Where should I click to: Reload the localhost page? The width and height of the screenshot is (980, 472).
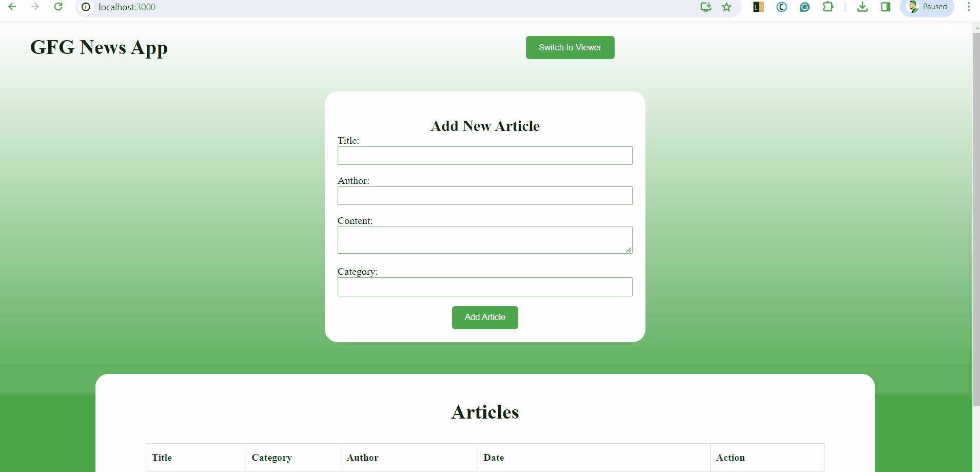tap(58, 7)
